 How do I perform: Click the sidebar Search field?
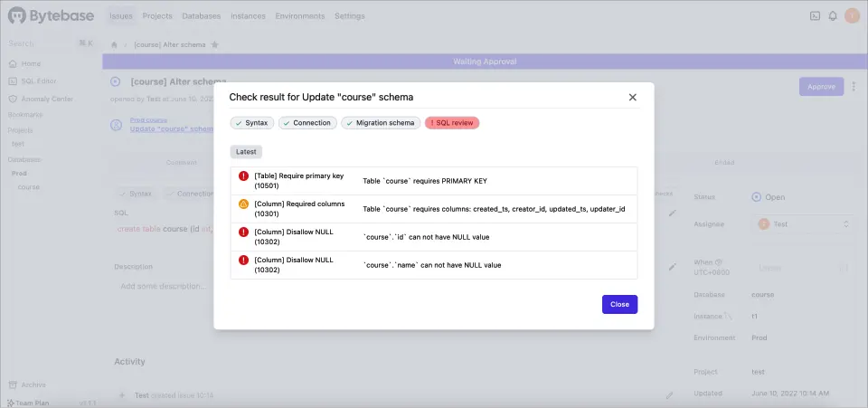[x=41, y=43]
